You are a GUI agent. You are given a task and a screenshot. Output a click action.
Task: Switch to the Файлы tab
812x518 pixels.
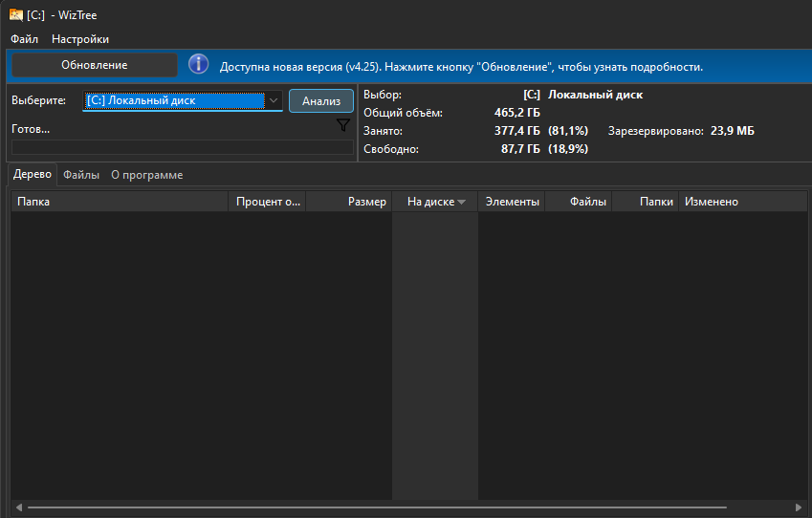click(x=81, y=175)
